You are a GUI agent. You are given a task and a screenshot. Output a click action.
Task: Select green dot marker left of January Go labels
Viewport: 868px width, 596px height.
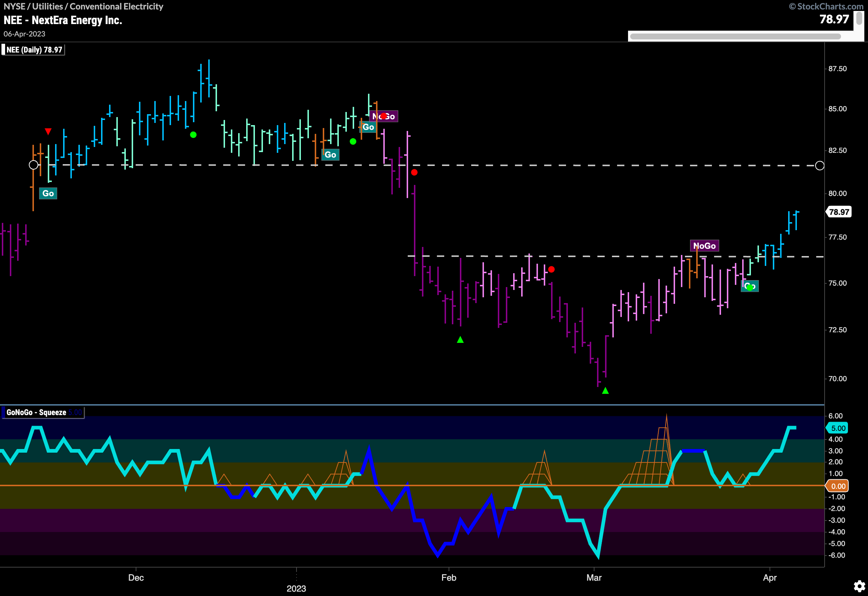353,142
